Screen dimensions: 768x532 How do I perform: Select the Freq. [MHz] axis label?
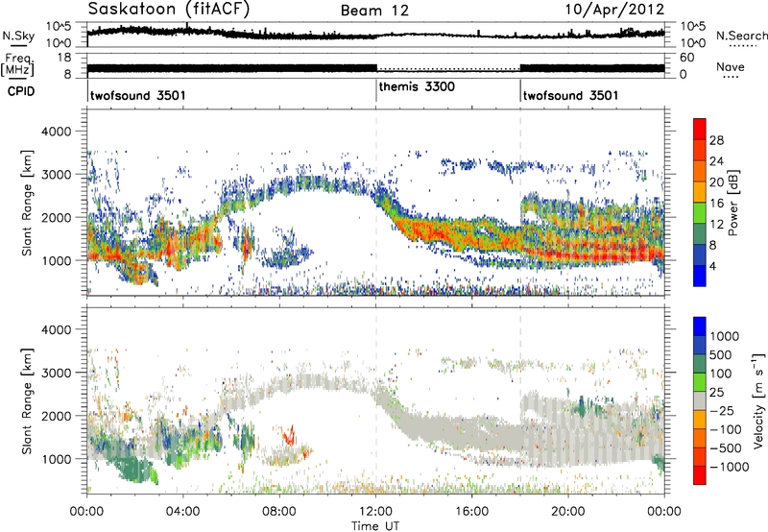pyautogui.click(x=17, y=64)
